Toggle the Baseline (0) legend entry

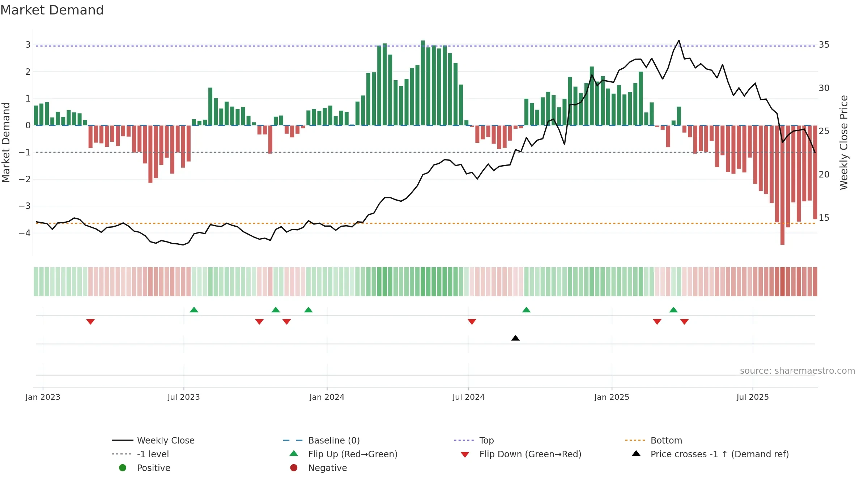(x=321, y=440)
